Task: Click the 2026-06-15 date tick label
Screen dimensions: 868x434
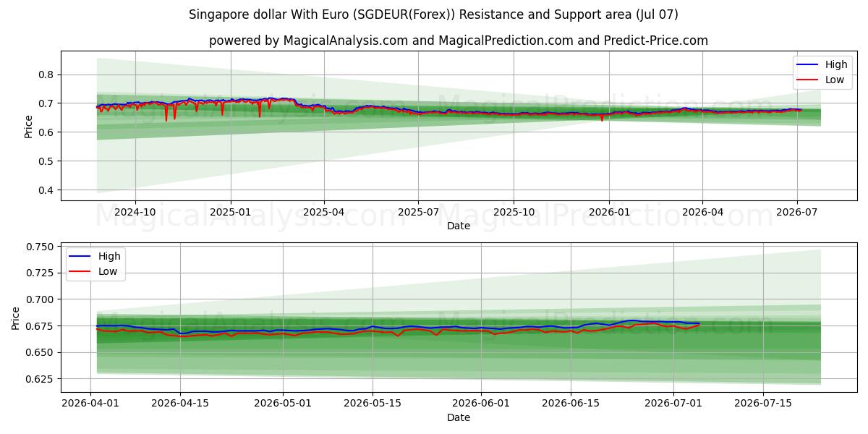Action: [x=572, y=403]
